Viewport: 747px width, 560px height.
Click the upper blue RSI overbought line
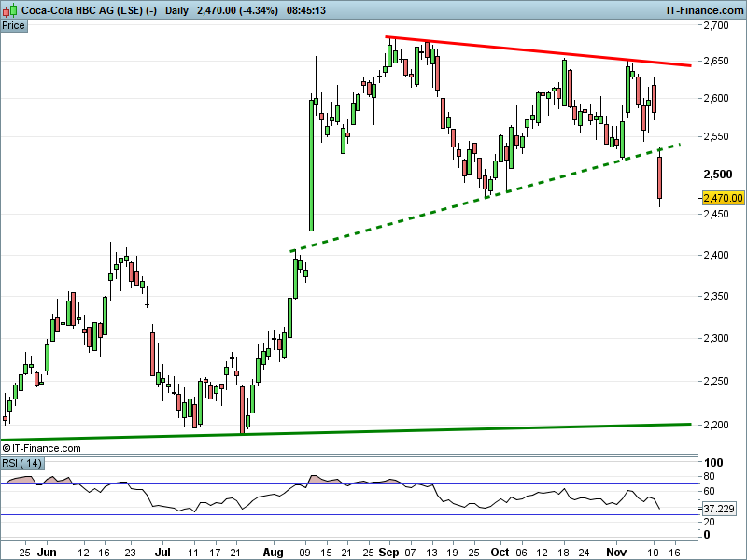pyautogui.click(x=348, y=483)
